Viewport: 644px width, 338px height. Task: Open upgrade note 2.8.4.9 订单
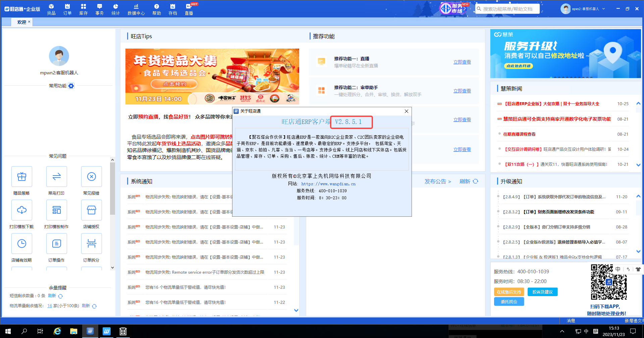[x=554, y=197]
